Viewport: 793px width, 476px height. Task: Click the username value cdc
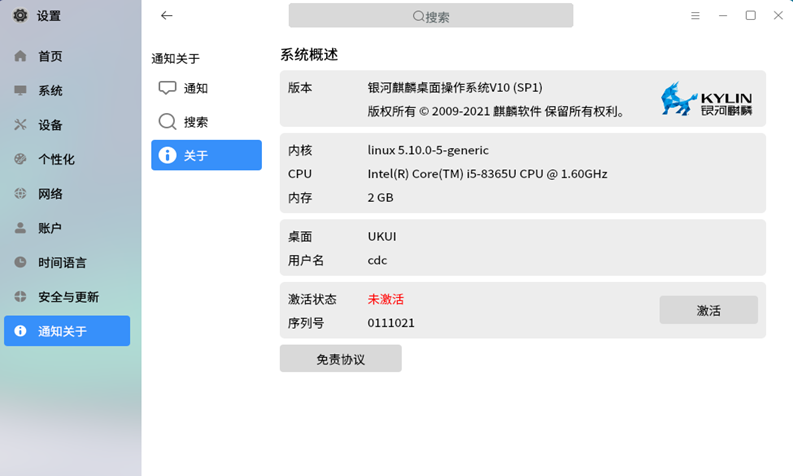[377, 261]
